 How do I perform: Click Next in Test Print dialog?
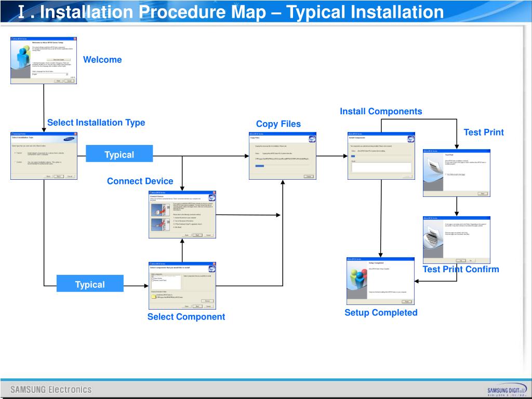[x=483, y=194]
